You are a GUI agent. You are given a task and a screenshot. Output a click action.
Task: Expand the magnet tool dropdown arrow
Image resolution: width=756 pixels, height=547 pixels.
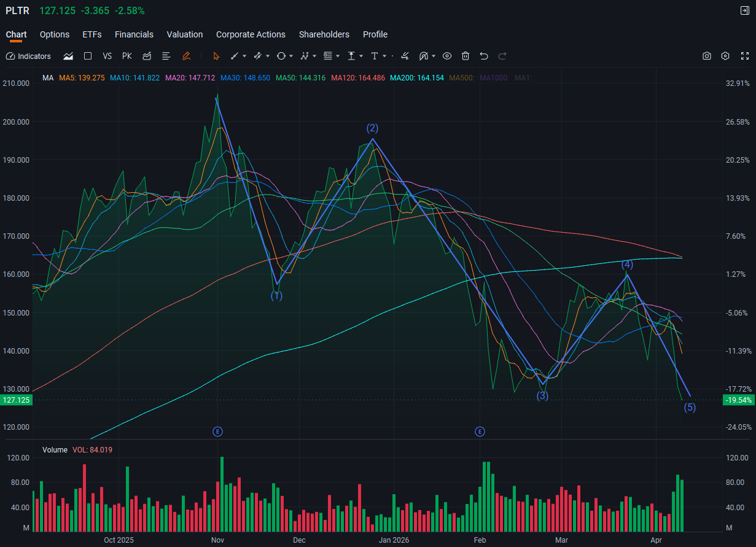(434, 56)
